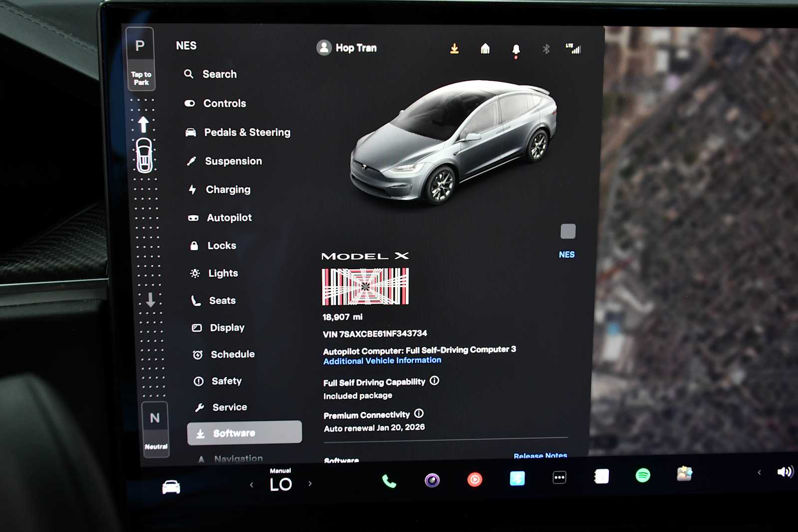Tap info icon next to Full Self Driving Capability
The width and height of the screenshot is (798, 532).
(x=434, y=381)
